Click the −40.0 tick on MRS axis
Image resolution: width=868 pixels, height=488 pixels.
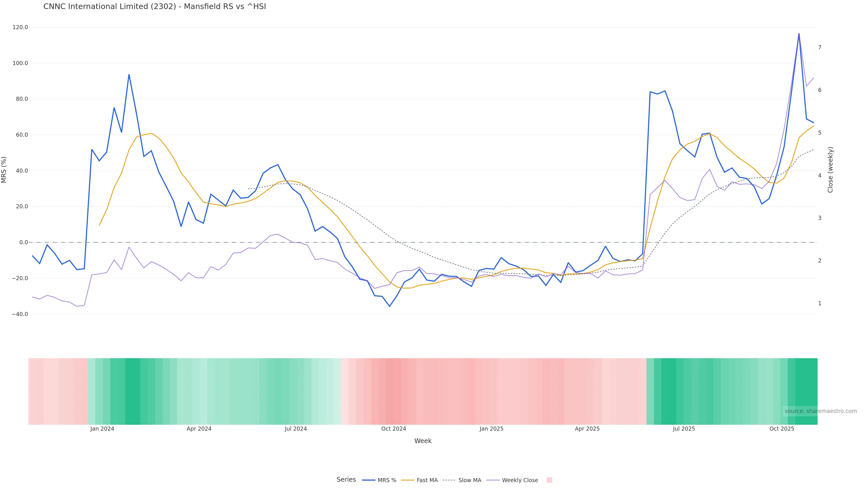pyautogui.click(x=19, y=314)
